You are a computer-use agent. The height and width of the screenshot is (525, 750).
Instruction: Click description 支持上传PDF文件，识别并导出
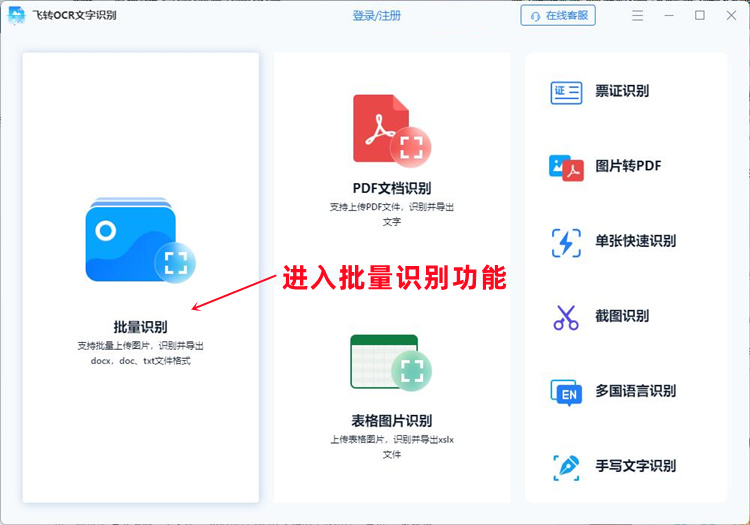click(x=392, y=207)
